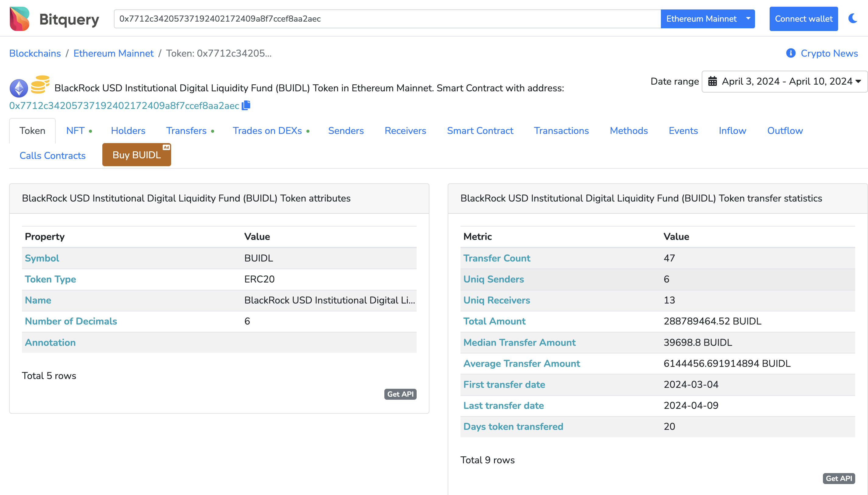Open the contract address link 0x7712c34205...

tap(124, 106)
